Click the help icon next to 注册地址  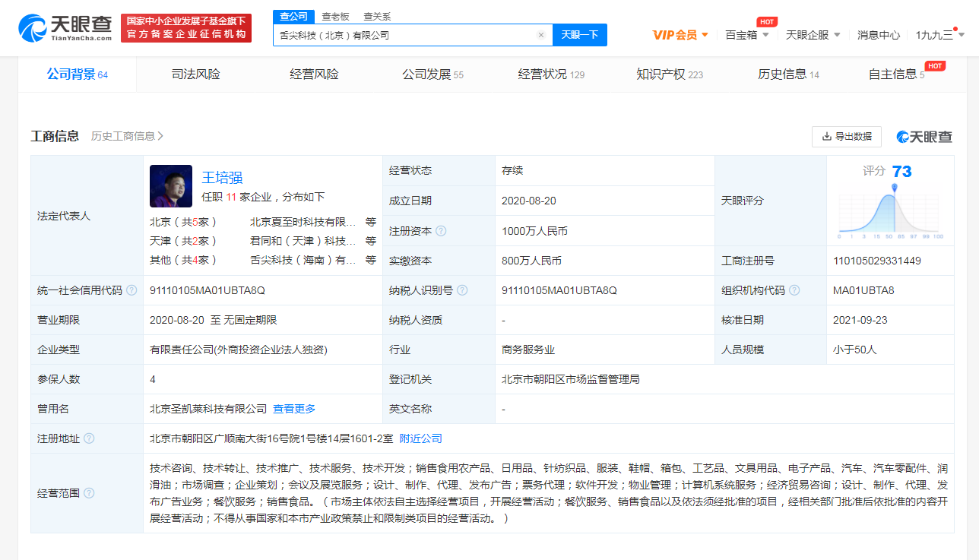tap(89, 438)
